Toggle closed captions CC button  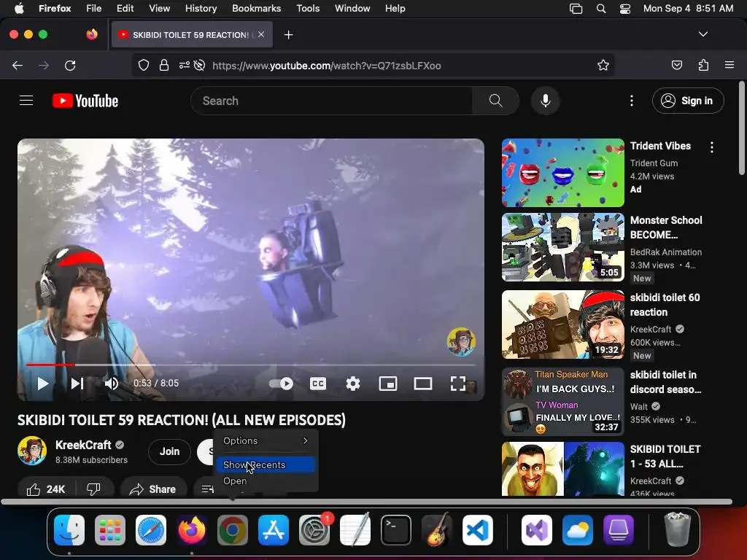(318, 384)
